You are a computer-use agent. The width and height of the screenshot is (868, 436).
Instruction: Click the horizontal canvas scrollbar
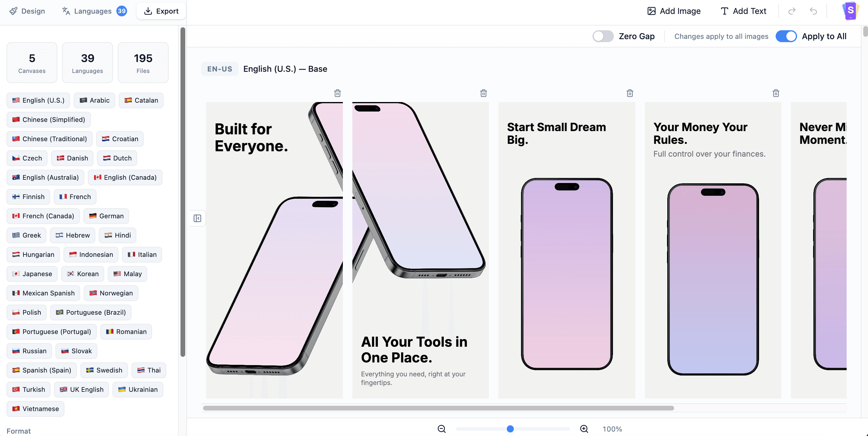coord(438,408)
